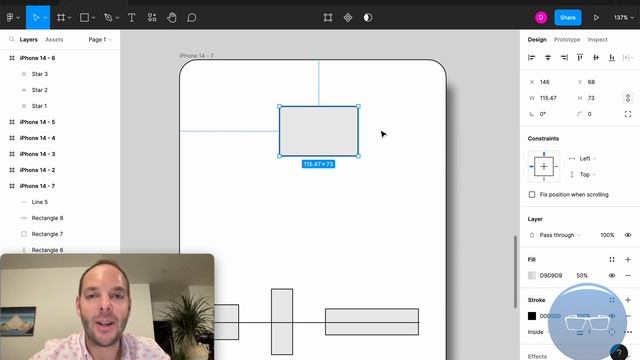The width and height of the screenshot is (640, 360).
Task: Open the help question mark button
Action: click(x=619, y=352)
